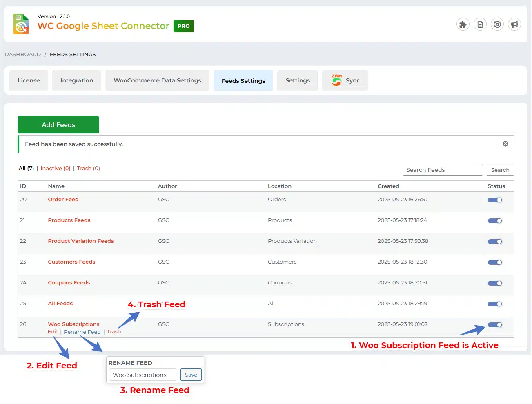The image size is (532, 404).
Task: Click the puzzle piece plugins icon
Action: (463, 24)
